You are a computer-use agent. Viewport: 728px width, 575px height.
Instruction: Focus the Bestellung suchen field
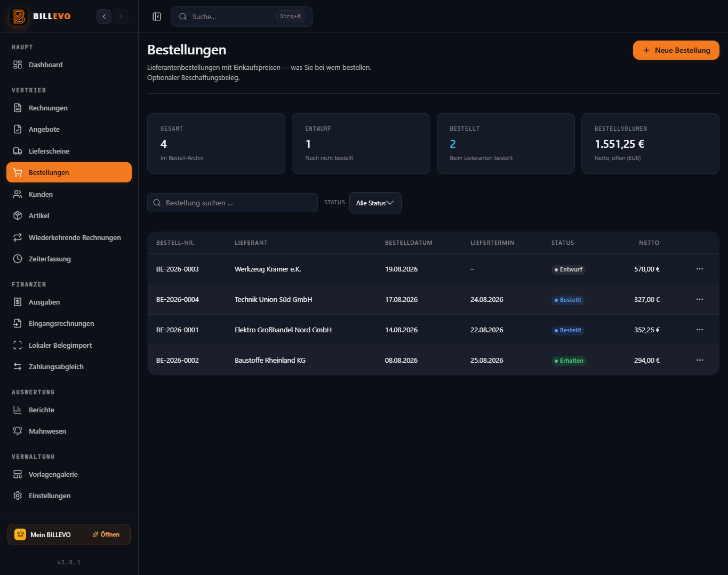click(x=233, y=203)
